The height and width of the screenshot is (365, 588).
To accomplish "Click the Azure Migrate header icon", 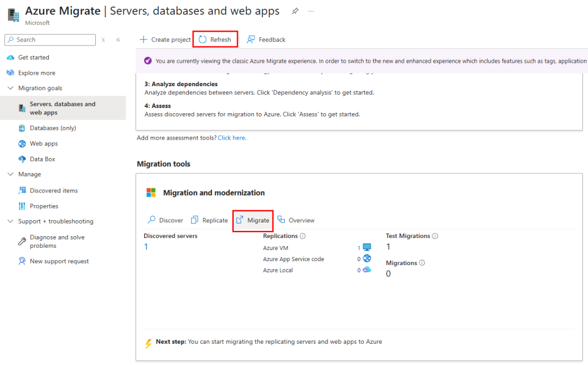I will click(14, 15).
